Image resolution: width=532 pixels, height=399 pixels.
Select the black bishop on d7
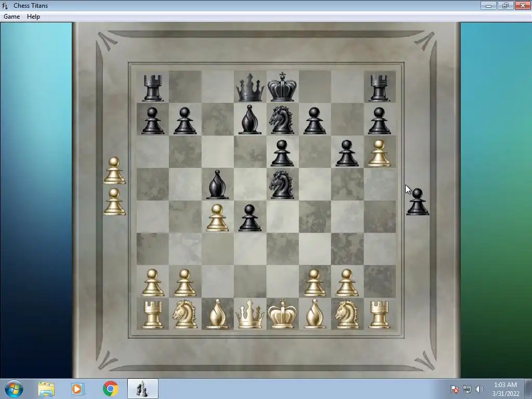click(x=250, y=119)
